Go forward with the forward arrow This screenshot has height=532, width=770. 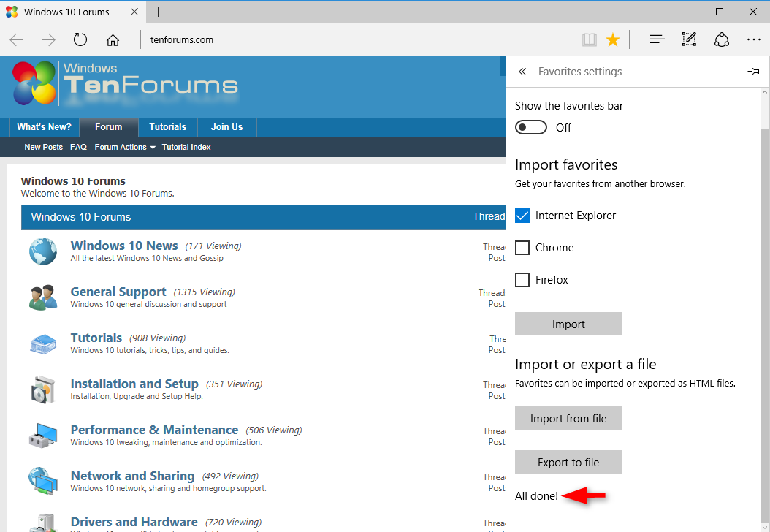48,39
